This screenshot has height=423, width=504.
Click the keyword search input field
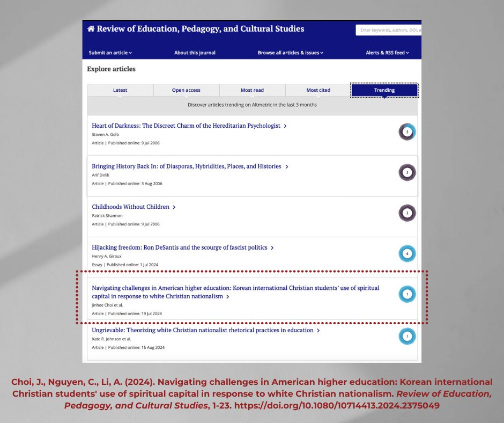[389, 30]
